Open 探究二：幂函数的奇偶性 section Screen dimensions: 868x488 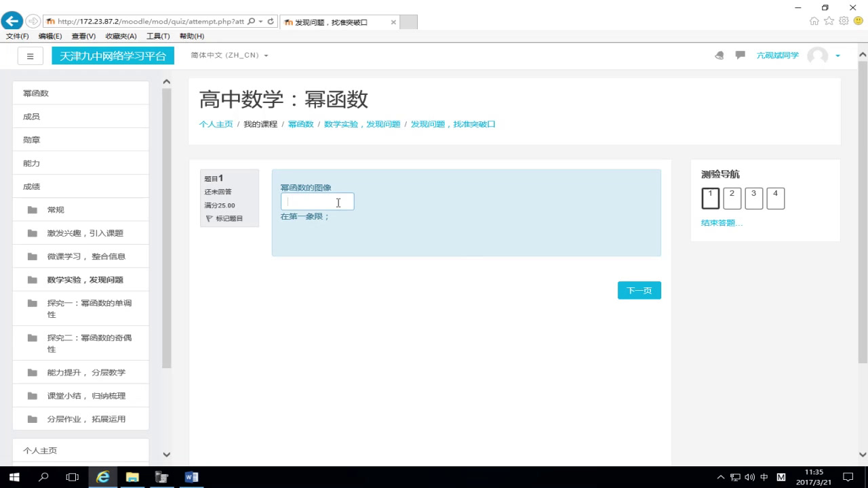[x=81, y=343]
